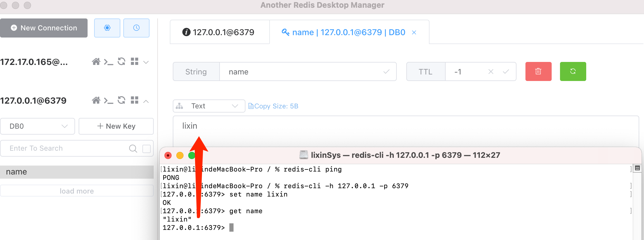Confirm TTL with the check icon
This screenshot has height=240, width=644.
[x=506, y=71]
